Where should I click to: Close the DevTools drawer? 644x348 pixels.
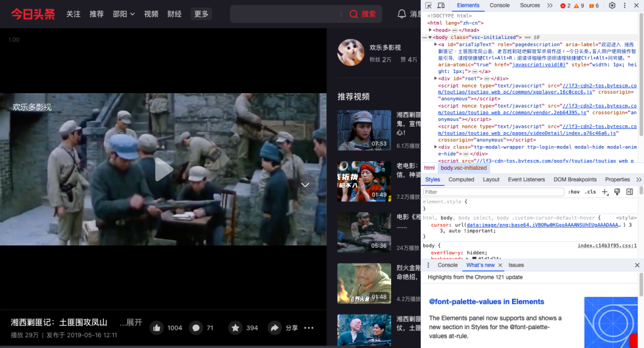pyautogui.click(x=637, y=265)
